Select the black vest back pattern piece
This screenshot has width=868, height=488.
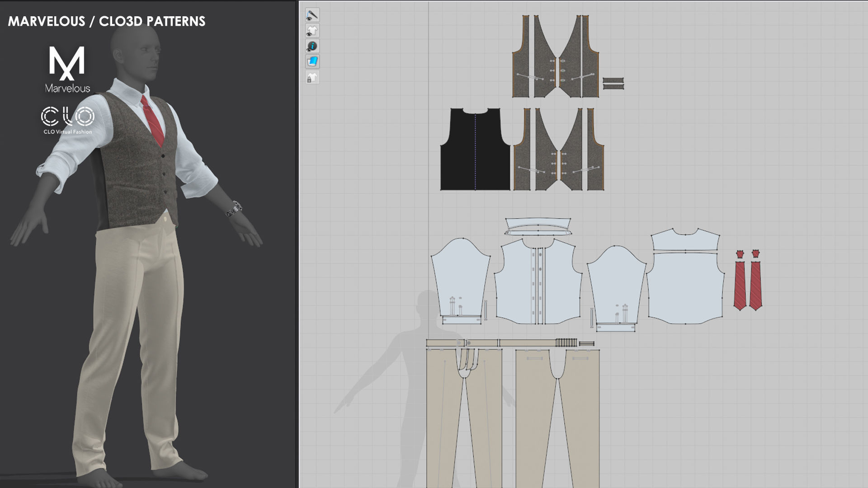click(475, 149)
